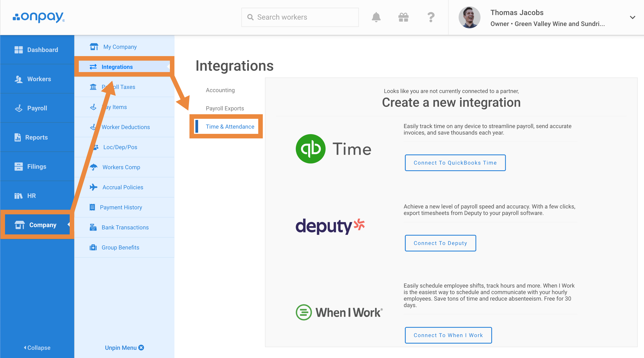Click Unpin Menu link
This screenshot has height=358, width=644.
coord(124,348)
